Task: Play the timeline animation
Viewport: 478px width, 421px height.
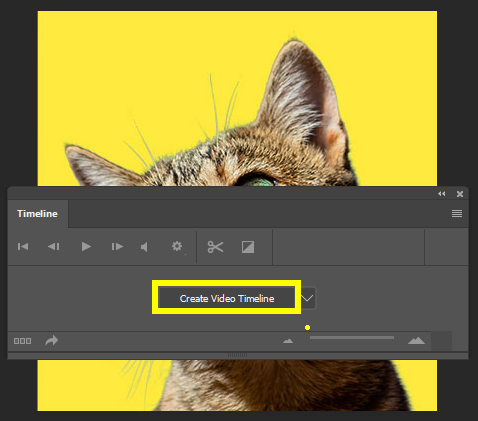Action: click(86, 247)
